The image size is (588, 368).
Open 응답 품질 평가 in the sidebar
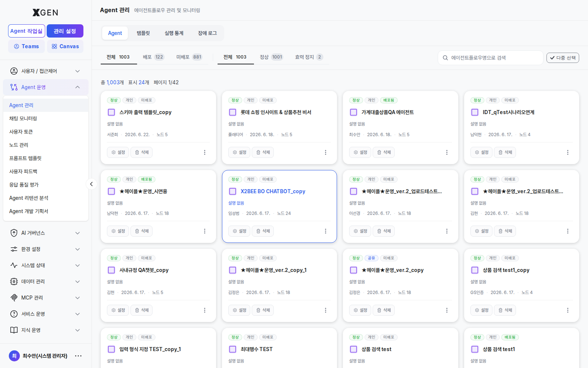pyautogui.click(x=46, y=185)
